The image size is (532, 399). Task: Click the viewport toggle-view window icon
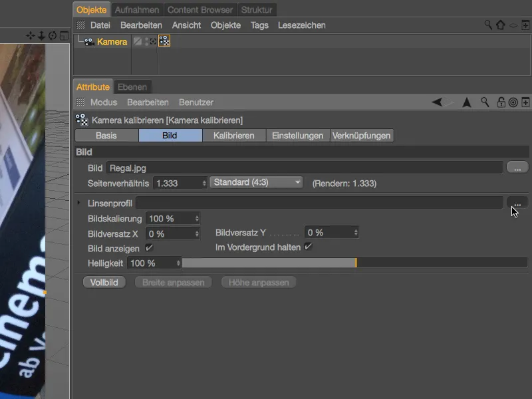click(64, 36)
